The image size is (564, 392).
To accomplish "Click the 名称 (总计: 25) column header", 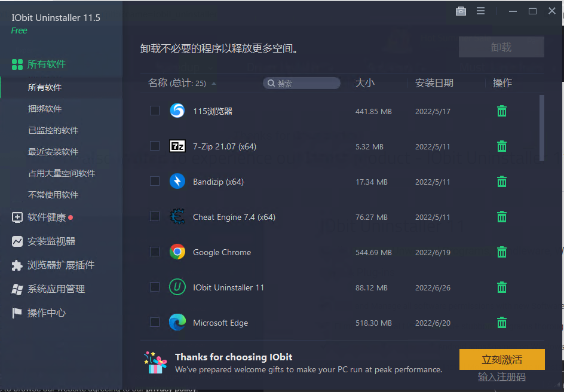I will click(177, 83).
